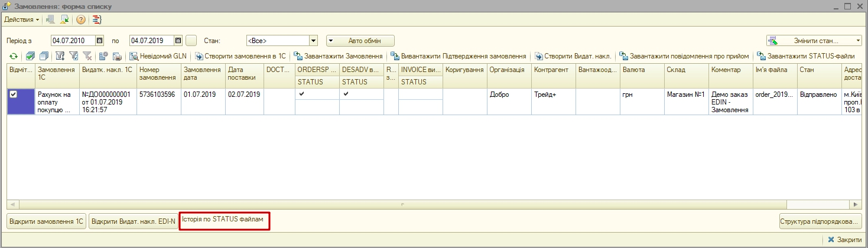This screenshot has width=868, height=248.
Task: Open the Авто обмін dropdown button
Action: [360, 41]
